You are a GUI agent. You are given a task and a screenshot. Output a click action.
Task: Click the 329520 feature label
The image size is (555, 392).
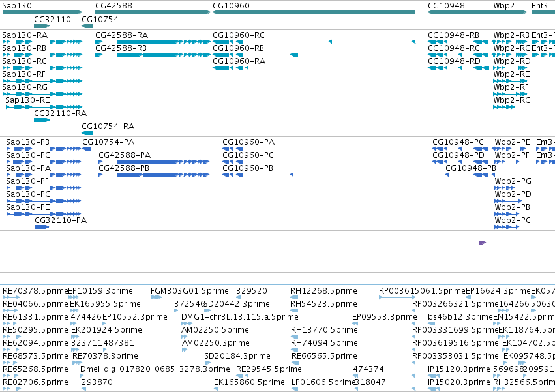(x=252, y=291)
